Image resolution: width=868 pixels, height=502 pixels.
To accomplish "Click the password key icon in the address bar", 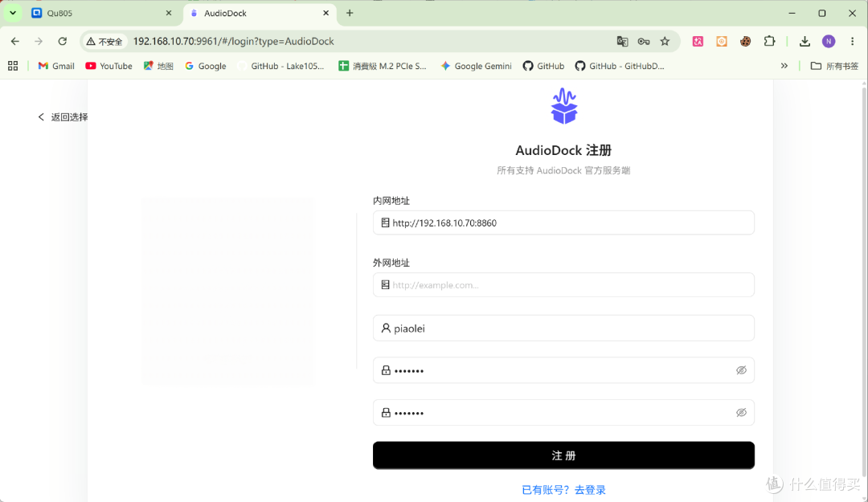I will point(643,41).
